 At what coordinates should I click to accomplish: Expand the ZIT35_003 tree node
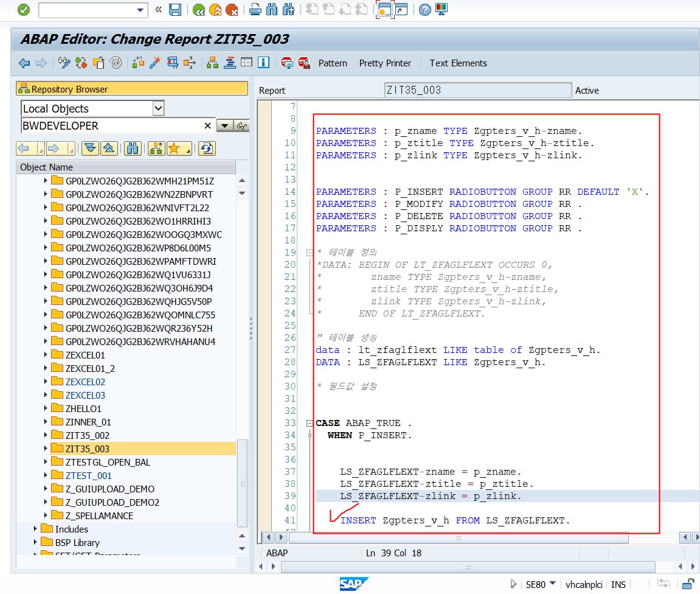tap(45, 449)
